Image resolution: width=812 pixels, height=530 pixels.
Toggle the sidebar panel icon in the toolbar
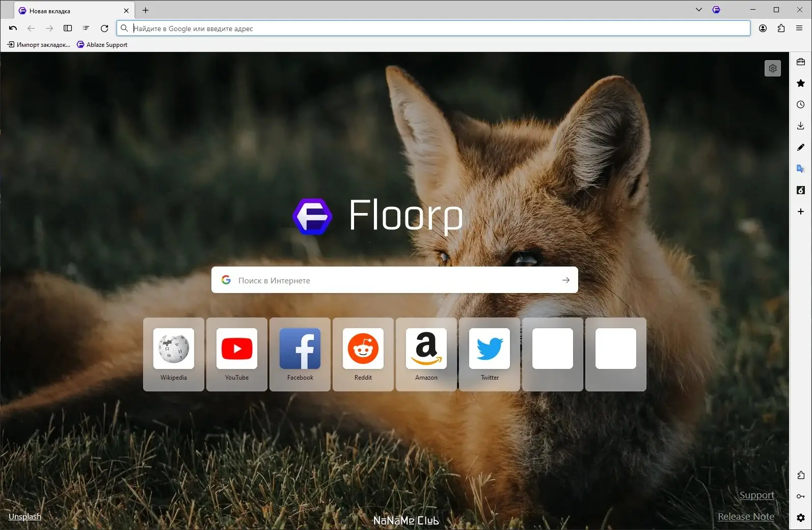pyautogui.click(x=68, y=29)
